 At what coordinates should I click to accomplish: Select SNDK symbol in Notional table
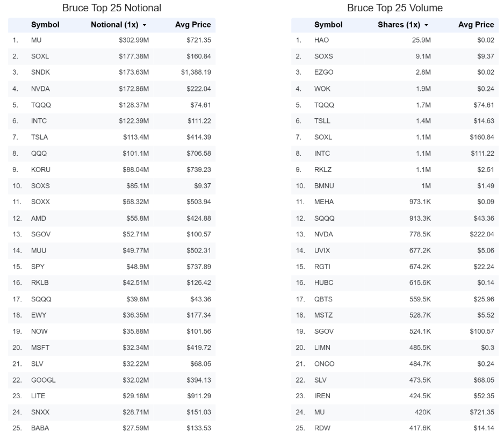coord(40,73)
